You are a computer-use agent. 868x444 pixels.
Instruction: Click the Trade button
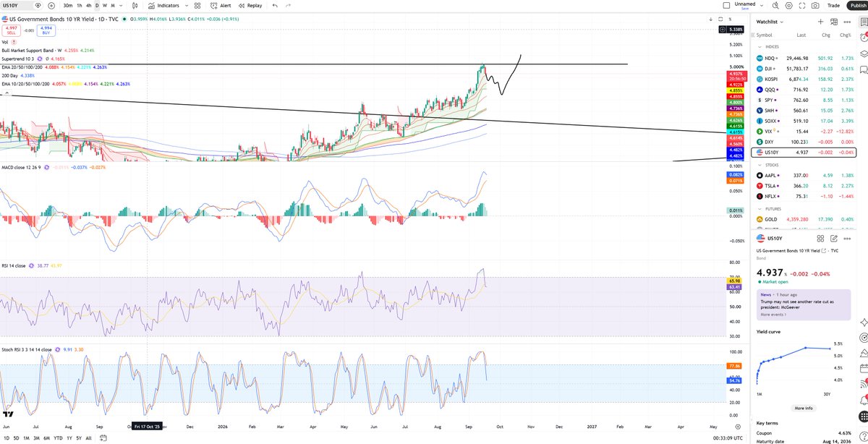(833, 5)
